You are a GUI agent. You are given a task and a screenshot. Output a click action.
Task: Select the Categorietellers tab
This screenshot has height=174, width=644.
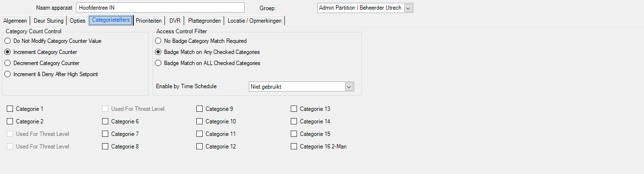tap(111, 20)
